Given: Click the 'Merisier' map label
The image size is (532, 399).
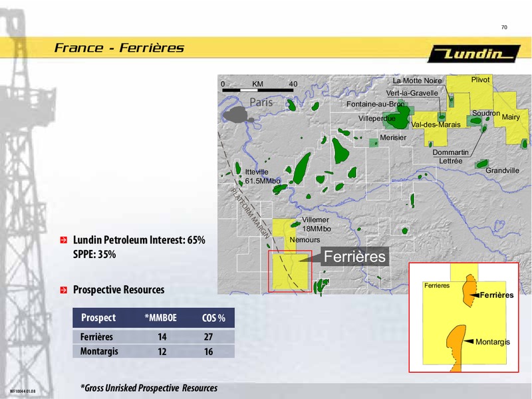Looking at the screenshot, I should [x=393, y=138].
